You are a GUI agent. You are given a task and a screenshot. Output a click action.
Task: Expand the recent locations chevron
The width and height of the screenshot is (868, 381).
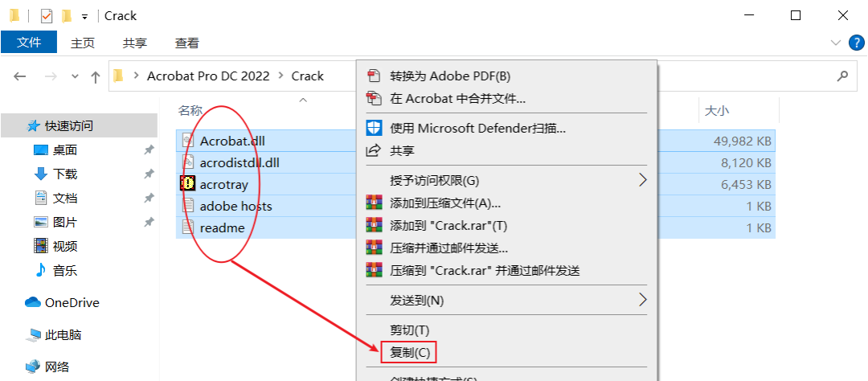[x=76, y=76]
